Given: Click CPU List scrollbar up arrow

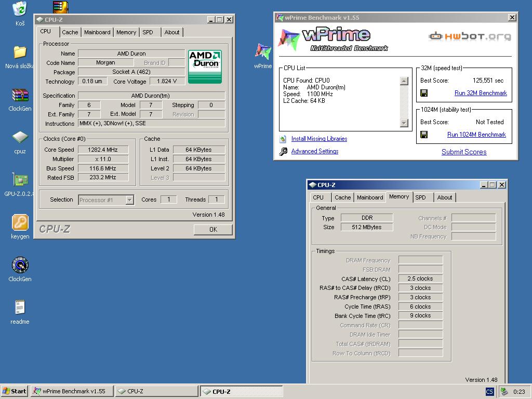Looking at the screenshot, I should [404, 81].
